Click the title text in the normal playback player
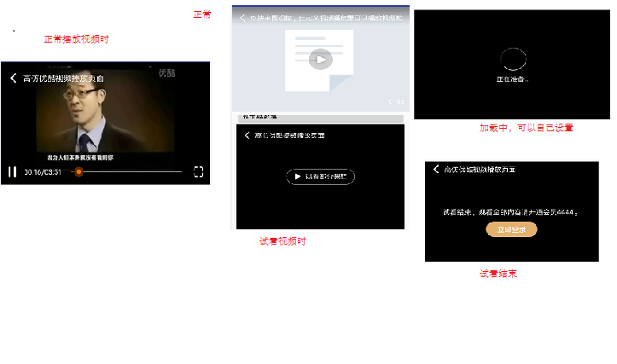The width and height of the screenshot is (617, 364). [63, 78]
